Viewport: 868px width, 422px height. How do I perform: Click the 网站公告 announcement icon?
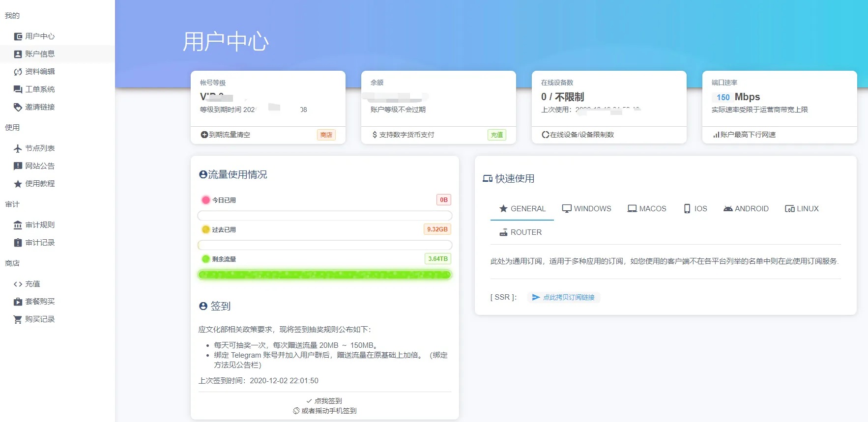[18, 166]
